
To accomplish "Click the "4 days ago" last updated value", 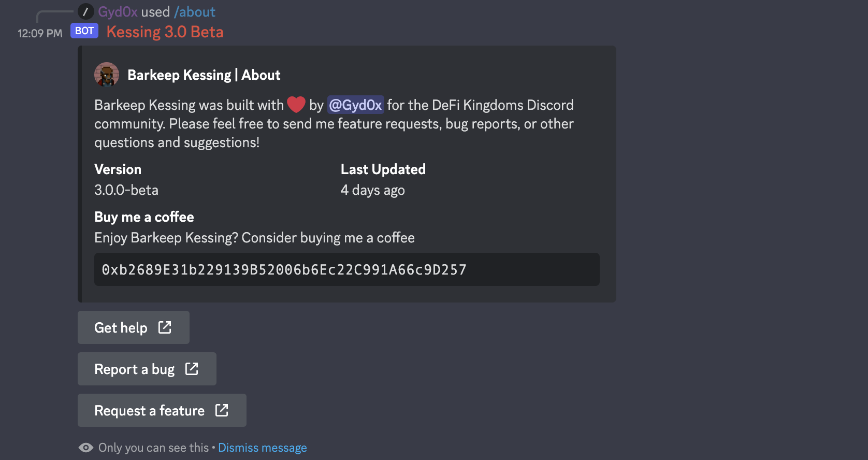I will point(372,190).
